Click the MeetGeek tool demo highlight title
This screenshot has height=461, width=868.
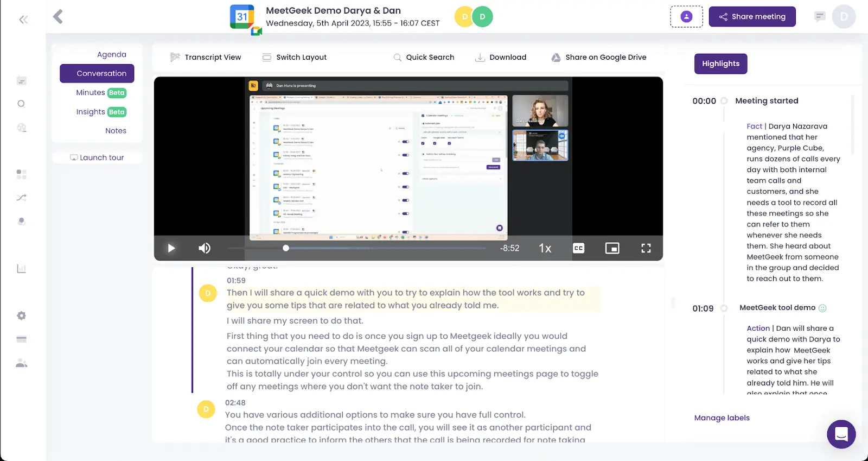777,307
